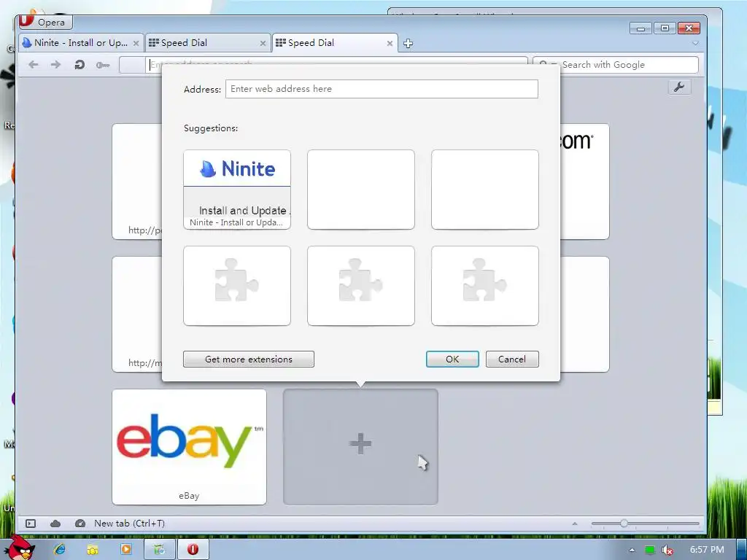The height and width of the screenshot is (560, 747).
Task: Click Get more extensions button
Action: pos(249,359)
